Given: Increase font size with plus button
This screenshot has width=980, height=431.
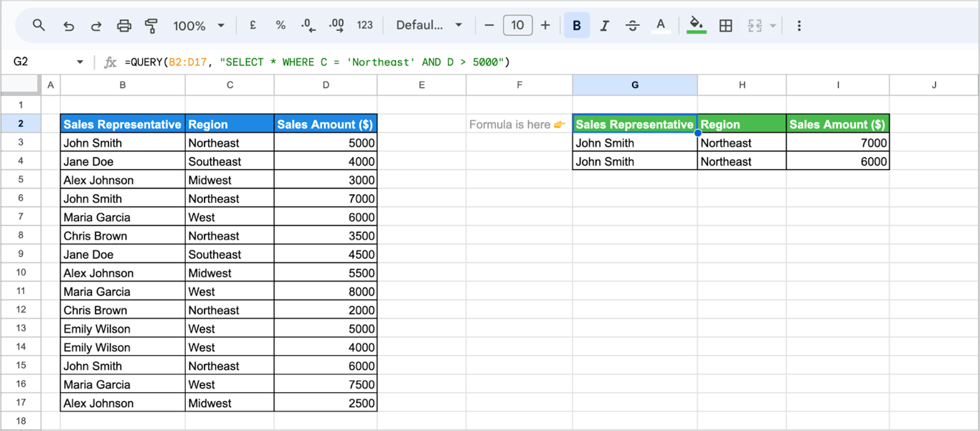Looking at the screenshot, I should tap(545, 26).
